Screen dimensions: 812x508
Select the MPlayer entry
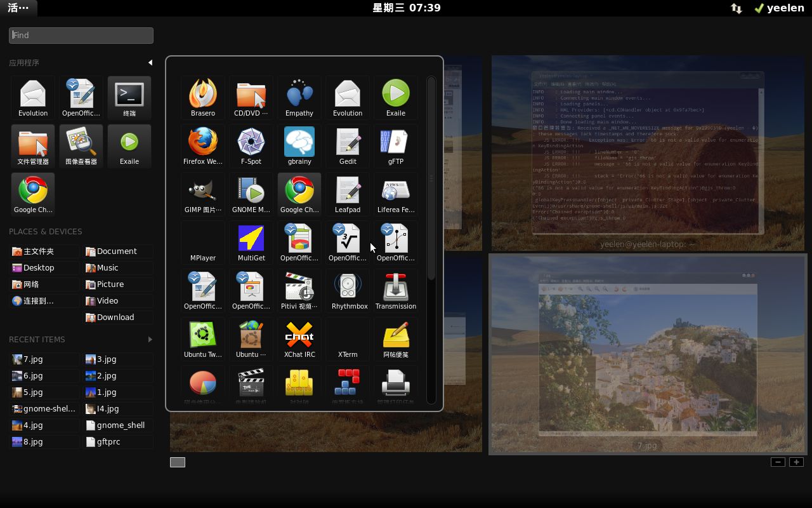pos(203,243)
